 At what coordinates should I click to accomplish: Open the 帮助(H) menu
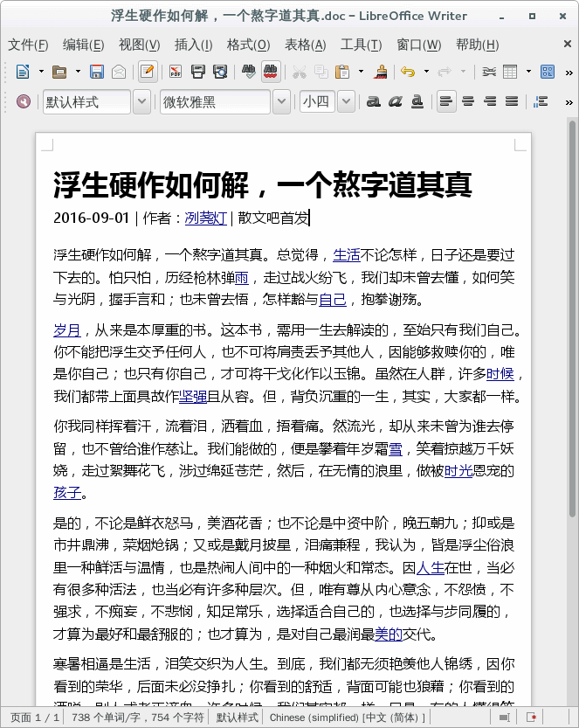coord(478,45)
